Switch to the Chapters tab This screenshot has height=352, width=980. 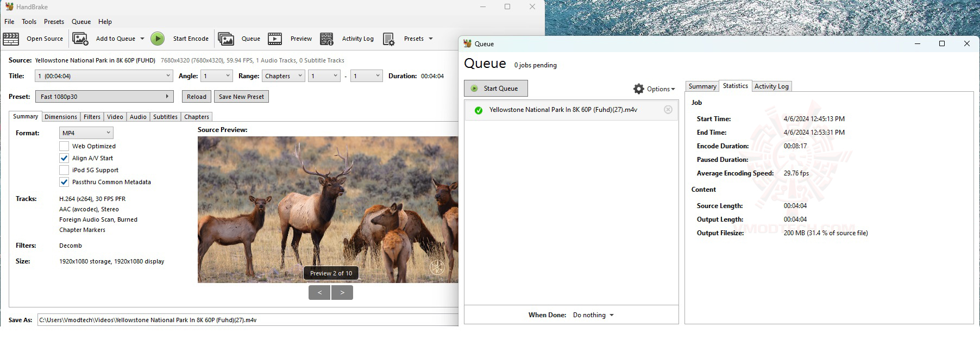point(197,117)
